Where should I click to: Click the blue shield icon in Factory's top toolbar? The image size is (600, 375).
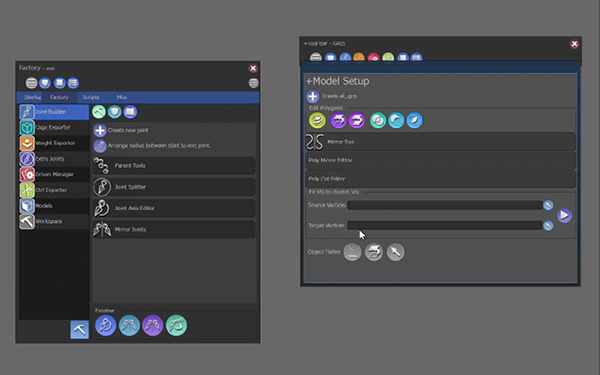pyautogui.click(x=45, y=83)
